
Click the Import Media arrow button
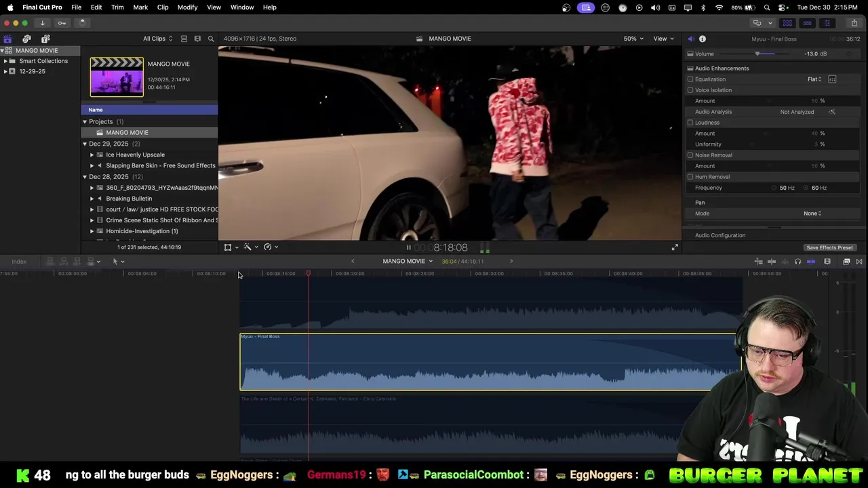click(x=42, y=22)
